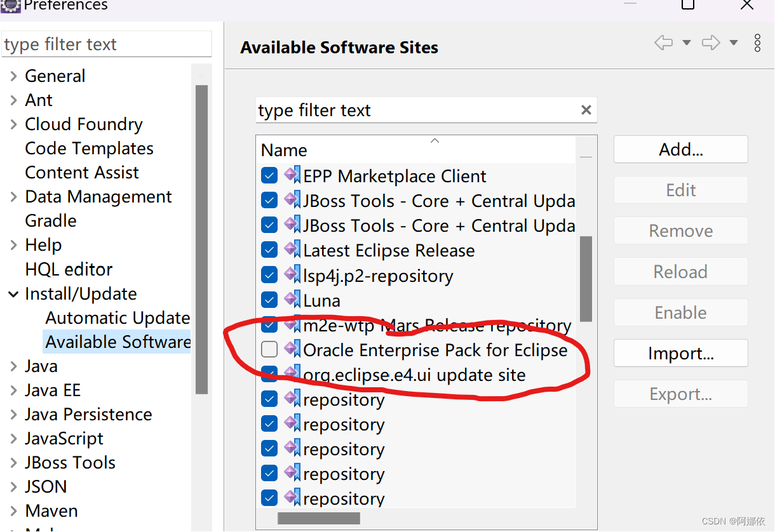Expand the Cloud Foundry node
Image resolution: width=775 pixels, height=532 pixels.
(13, 124)
